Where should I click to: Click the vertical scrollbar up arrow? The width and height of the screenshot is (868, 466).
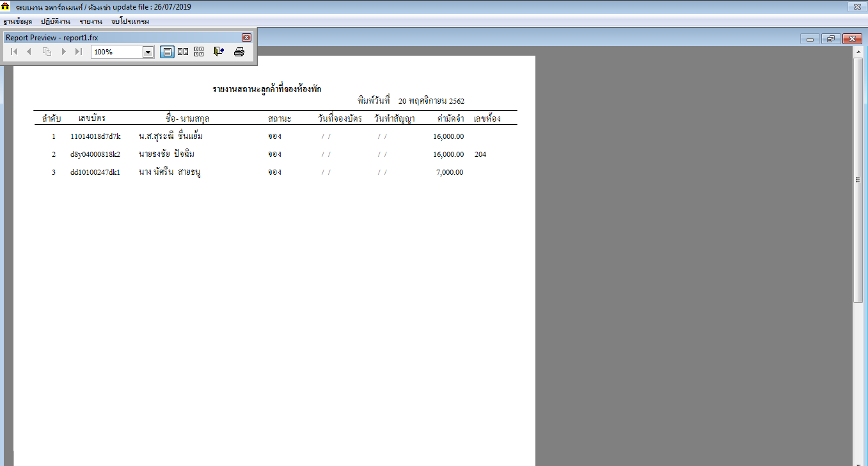(x=858, y=52)
